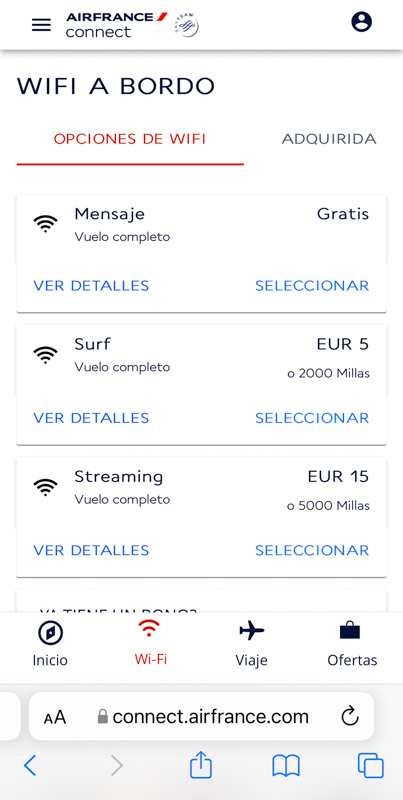Show open Safari tabs overview
The image size is (403, 800).
(x=370, y=766)
